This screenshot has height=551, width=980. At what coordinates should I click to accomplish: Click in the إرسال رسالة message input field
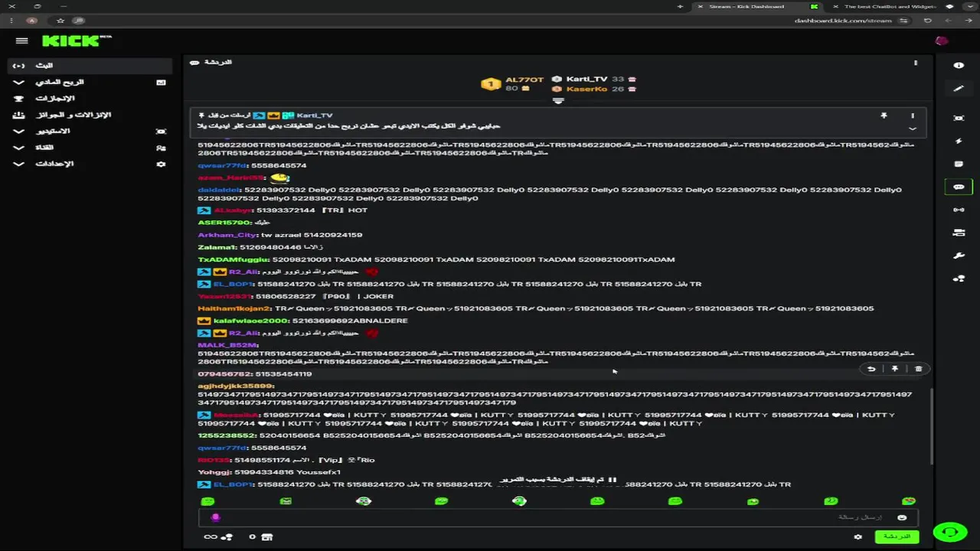pyautogui.click(x=557, y=517)
